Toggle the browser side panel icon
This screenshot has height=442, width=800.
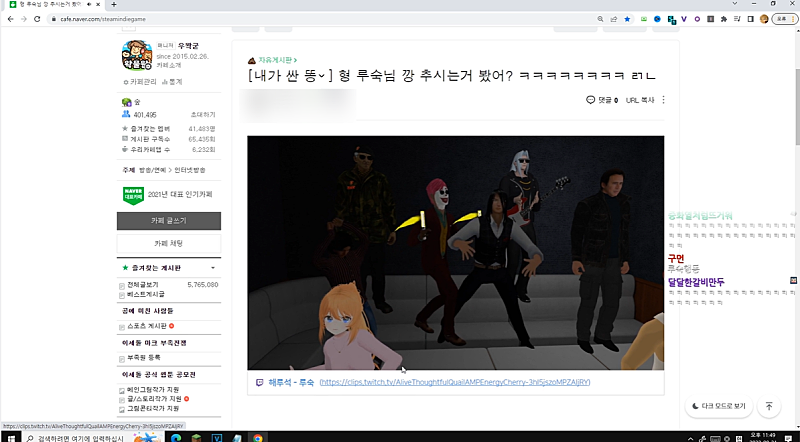(x=751, y=19)
